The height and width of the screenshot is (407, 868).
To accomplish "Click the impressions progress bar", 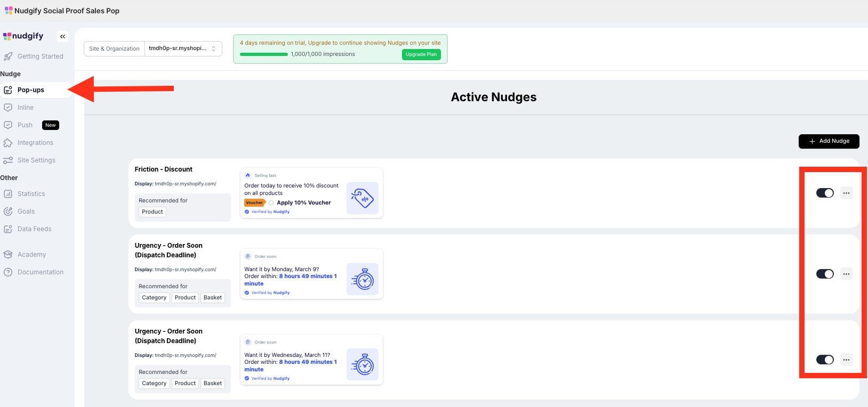I will [x=264, y=54].
